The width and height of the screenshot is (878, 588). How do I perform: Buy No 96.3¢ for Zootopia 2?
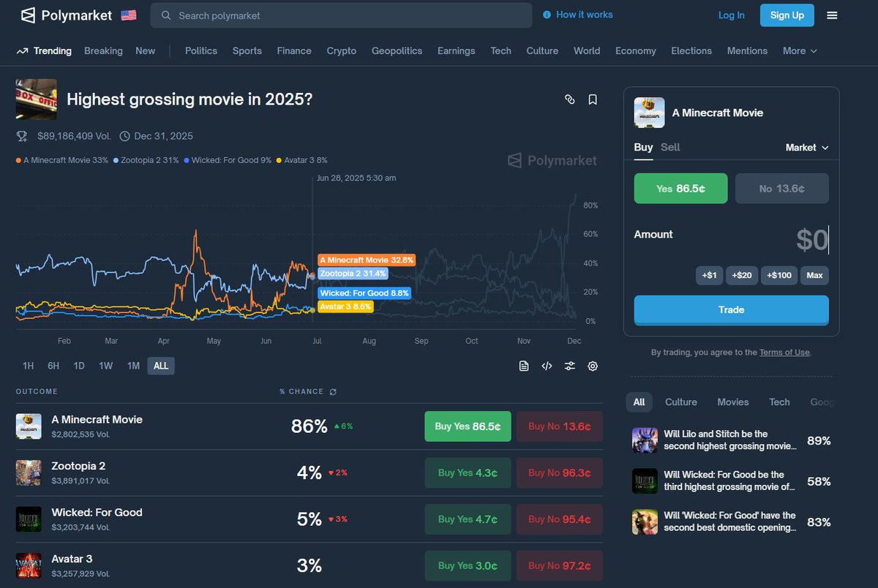click(560, 472)
